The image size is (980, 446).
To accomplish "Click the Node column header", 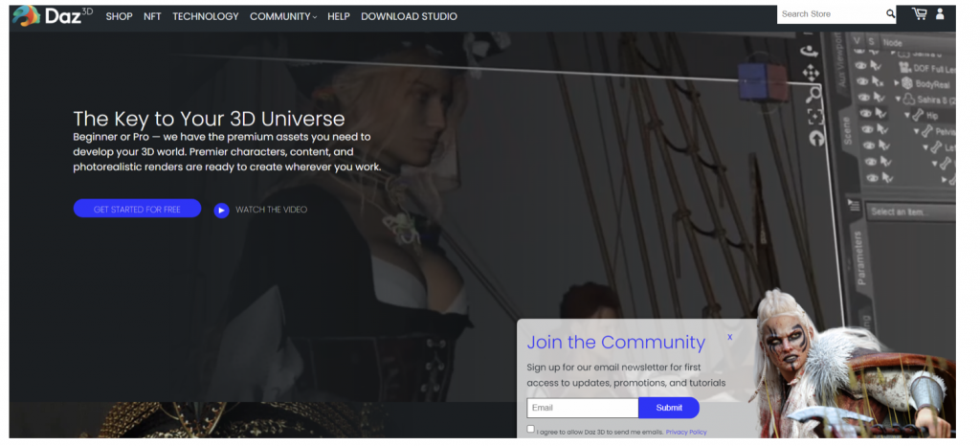I will (893, 43).
